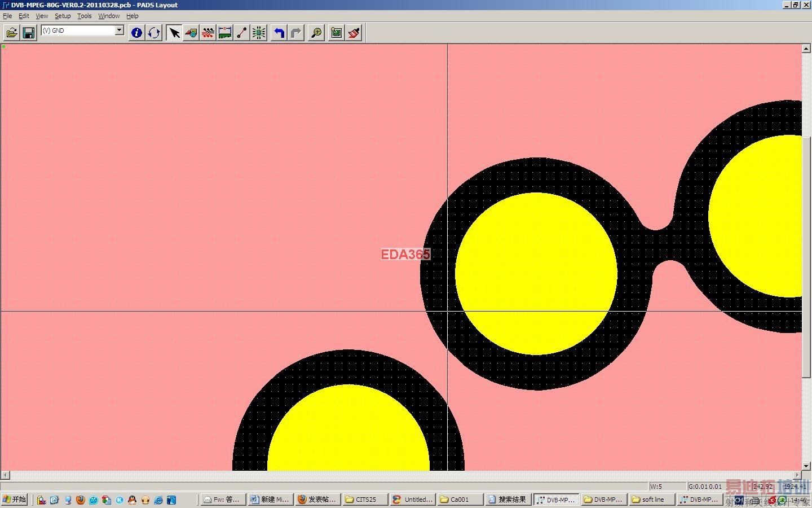The image size is (812, 508).
Task: Open the Help menu
Action: pos(133,16)
